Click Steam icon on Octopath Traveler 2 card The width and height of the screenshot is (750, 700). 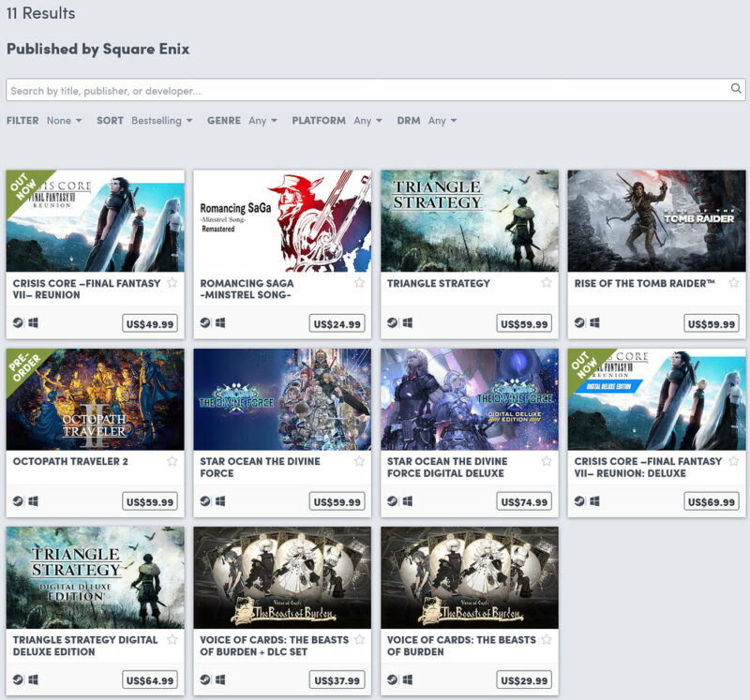click(18, 501)
